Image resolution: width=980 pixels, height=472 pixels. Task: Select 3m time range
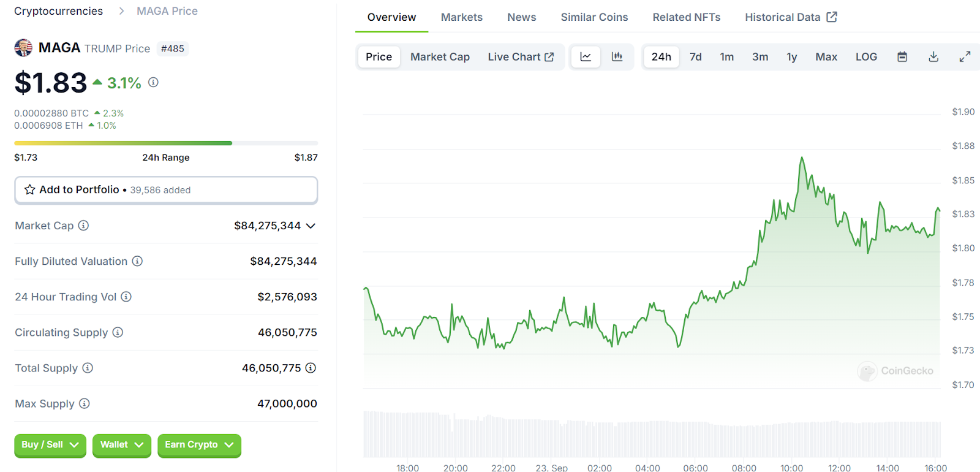pyautogui.click(x=760, y=57)
